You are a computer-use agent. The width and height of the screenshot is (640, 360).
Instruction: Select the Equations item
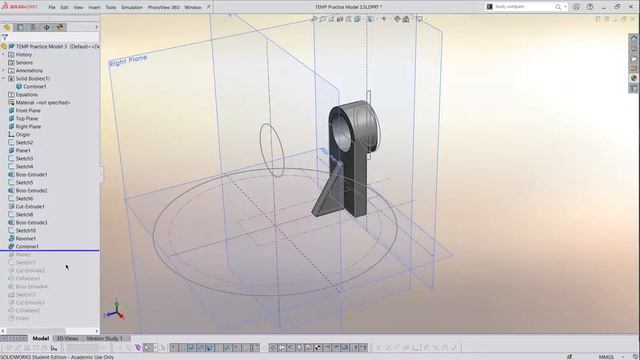point(27,95)
